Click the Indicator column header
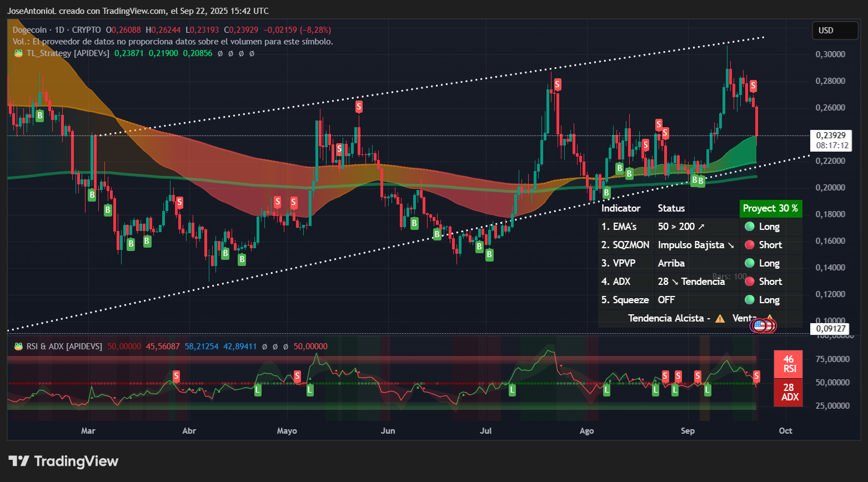 pos(621,208)
